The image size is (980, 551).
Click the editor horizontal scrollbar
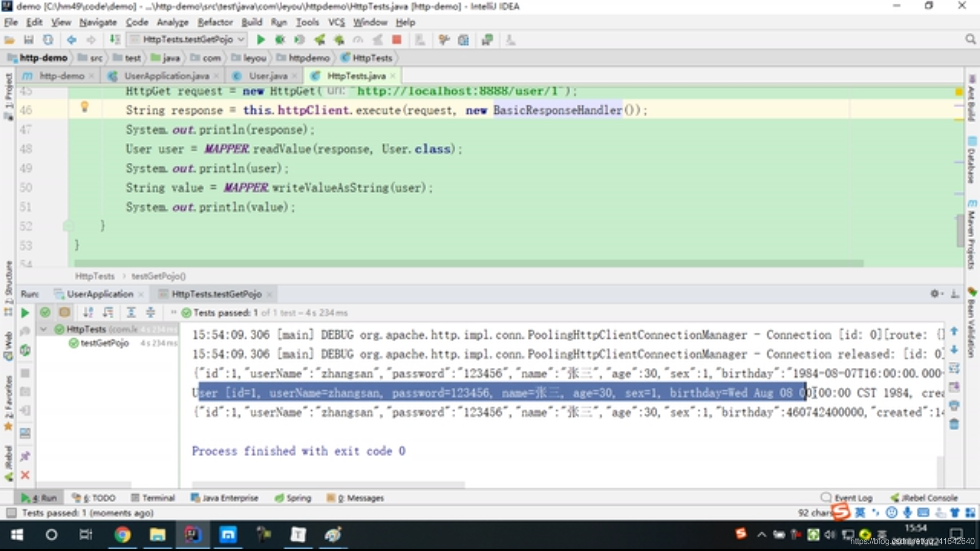click(469, 263)
